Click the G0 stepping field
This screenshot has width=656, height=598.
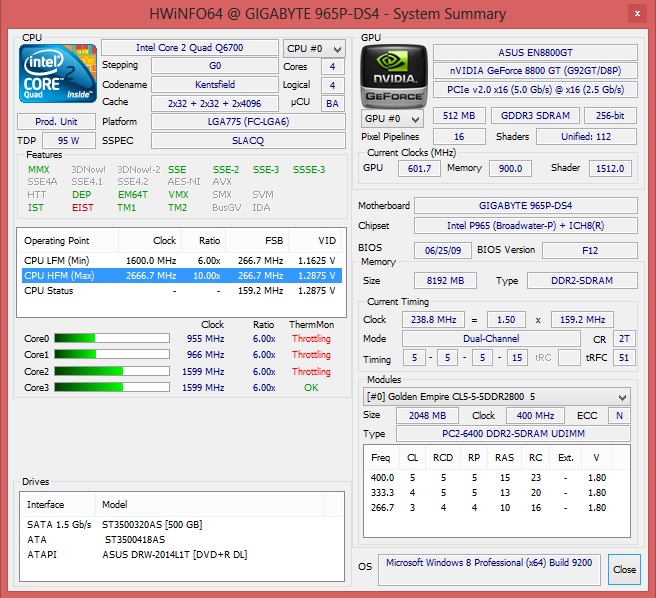click(x=215, y=66)
